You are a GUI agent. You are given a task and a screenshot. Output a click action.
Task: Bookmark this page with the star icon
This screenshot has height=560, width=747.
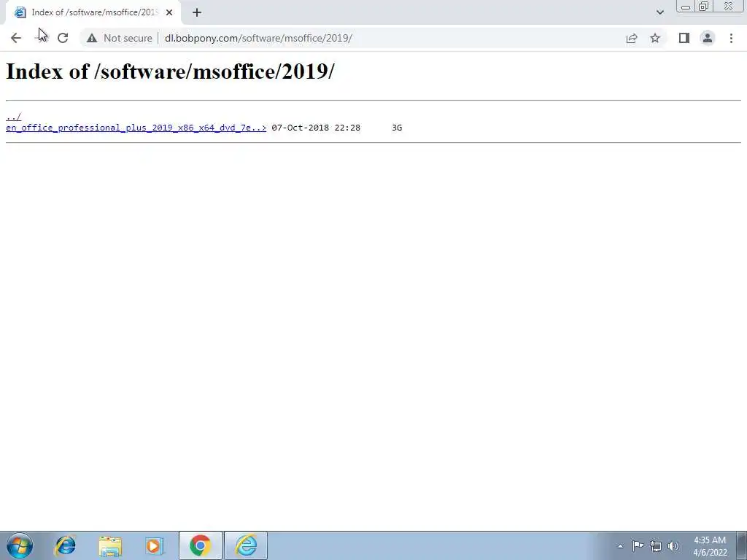655,38
